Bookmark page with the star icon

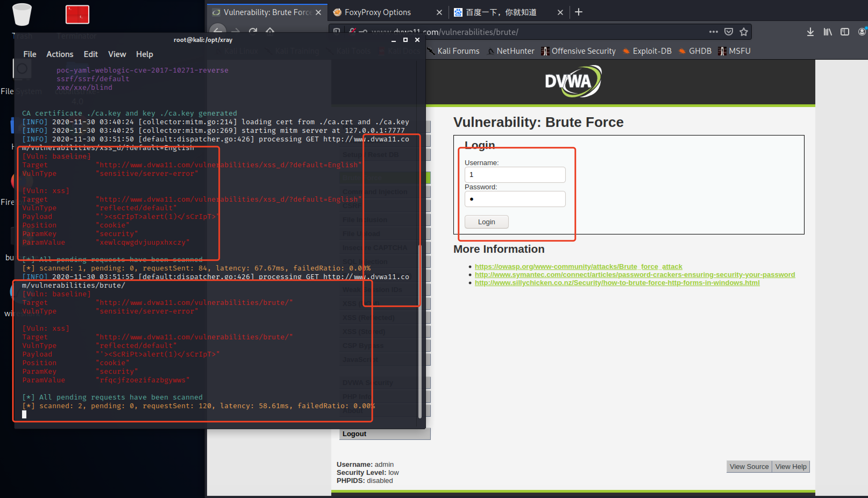[x=744, y=32]
